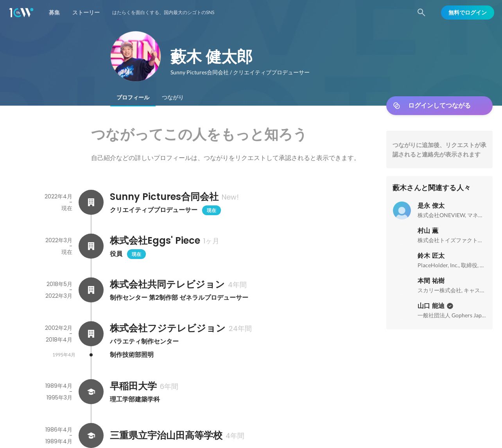Click the 早稲田大学 graduation cap icon
This screenshot has height=448, width=502.
91,392
